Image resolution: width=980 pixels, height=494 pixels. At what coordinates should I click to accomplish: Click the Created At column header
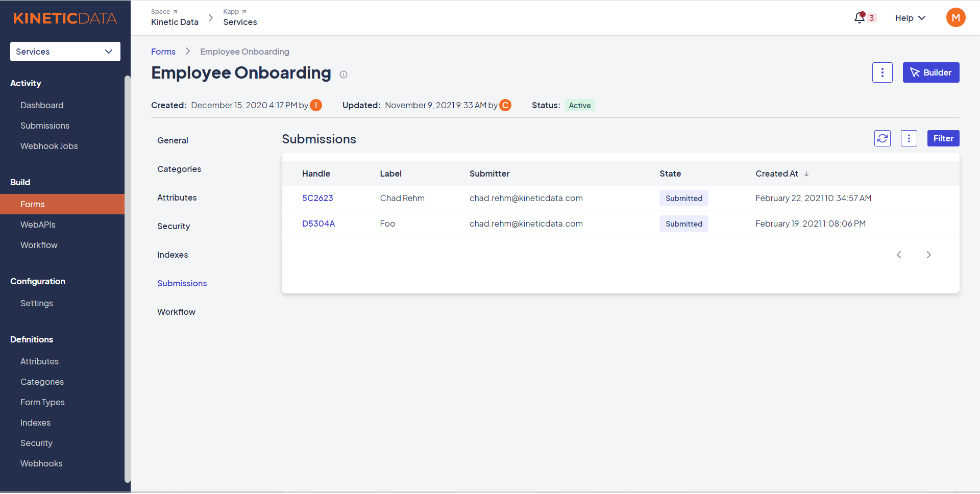pos(777,174)
